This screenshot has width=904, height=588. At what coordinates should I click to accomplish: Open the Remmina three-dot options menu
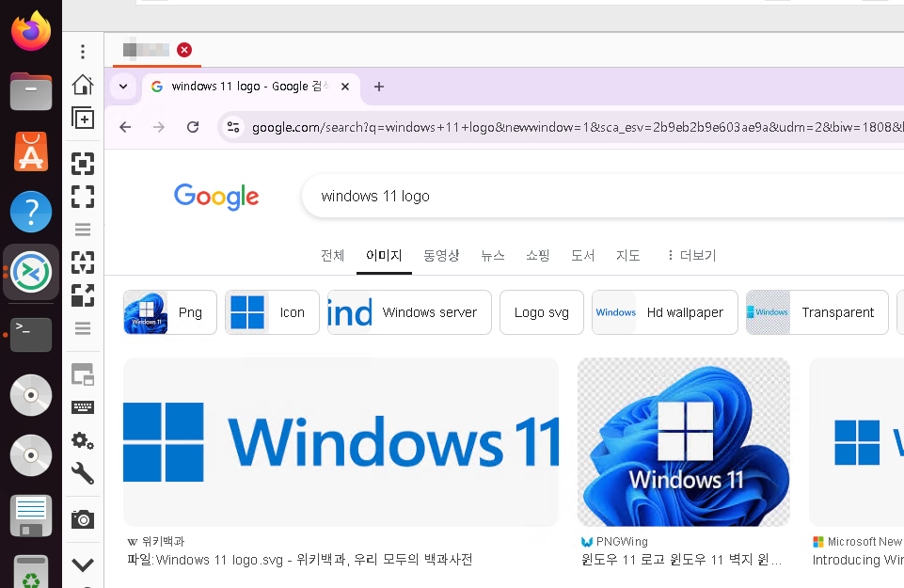pos(83,52)
